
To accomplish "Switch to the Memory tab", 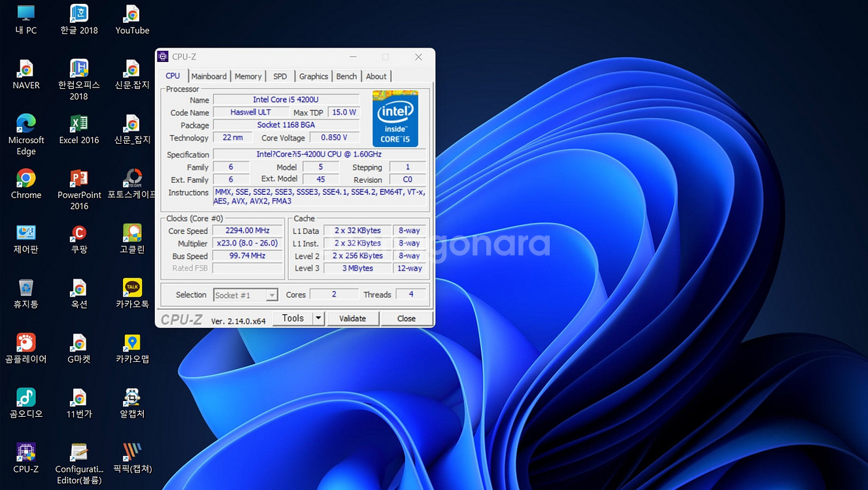I will (x=248, y=76).
